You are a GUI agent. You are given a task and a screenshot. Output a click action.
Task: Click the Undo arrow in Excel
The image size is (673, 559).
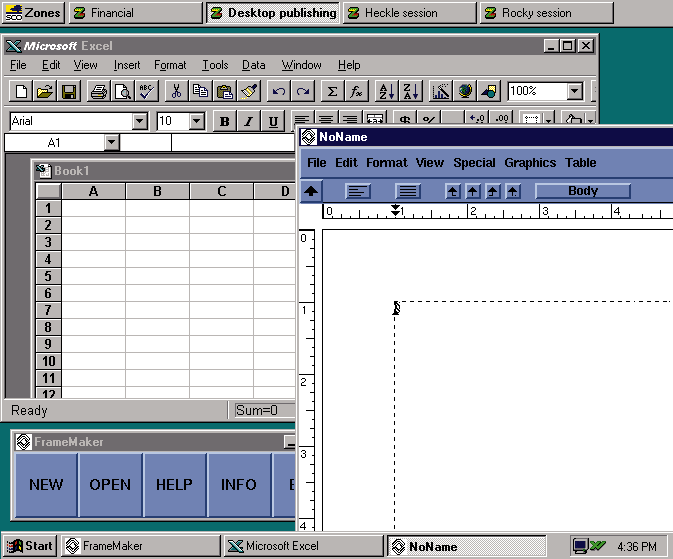pos(279,91)
